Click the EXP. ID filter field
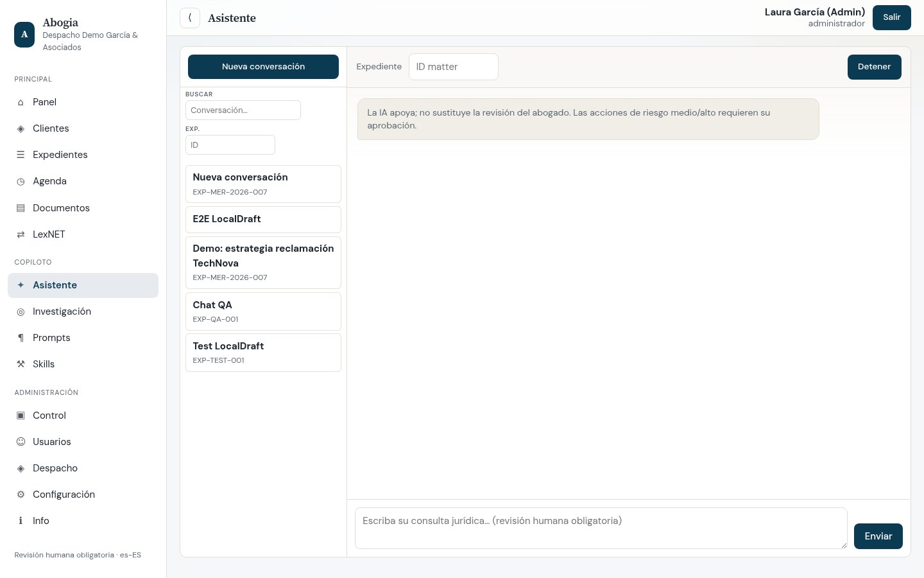The width and height of the screenshot is (924, 578). tap(230, 144)
